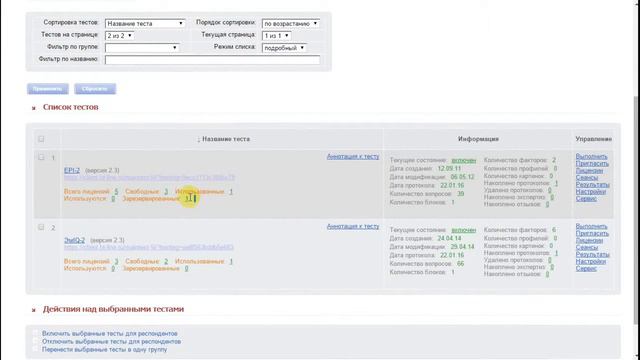Click the включен status link for EPI-2
This screenshot has width=640, height=360.
click(464, 160)
